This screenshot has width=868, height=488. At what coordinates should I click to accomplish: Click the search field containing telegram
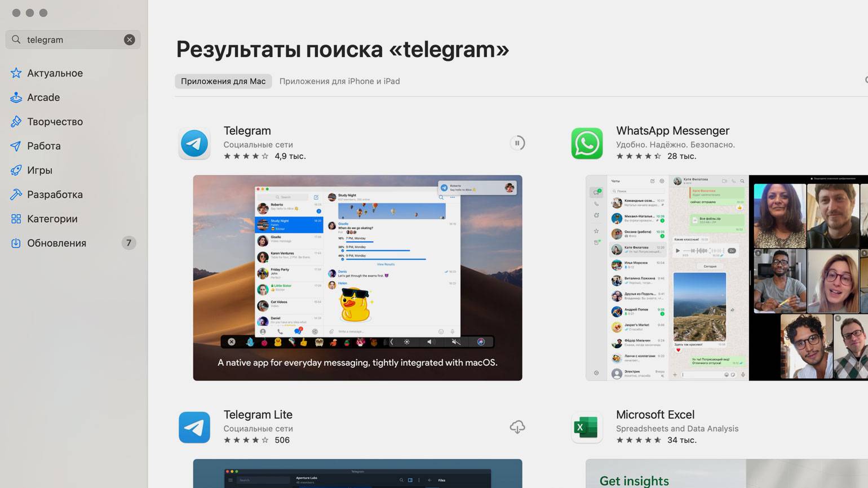click(73, 39)
